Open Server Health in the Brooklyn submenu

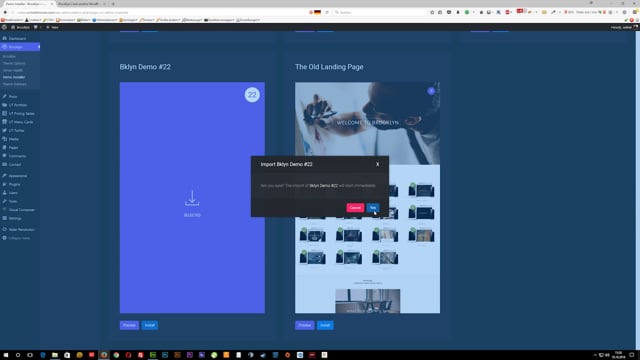pos(13,70)
